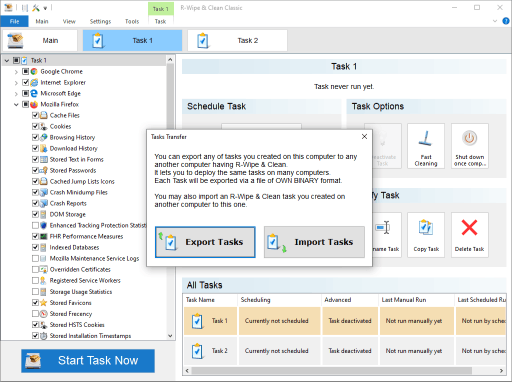The height and width of the screenshot is (382, 512).
Task: Click the Cache Files item icon
Action: [x=44, y=115]
